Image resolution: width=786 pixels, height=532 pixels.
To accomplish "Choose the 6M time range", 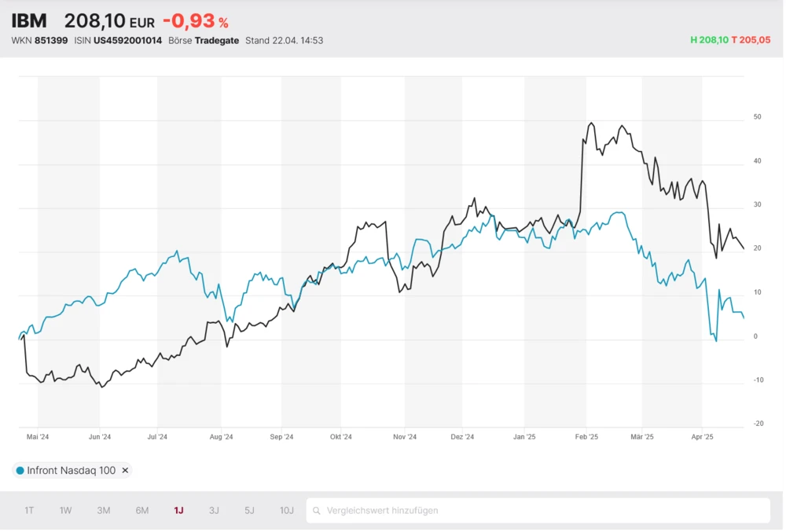I will coord(142,511).
